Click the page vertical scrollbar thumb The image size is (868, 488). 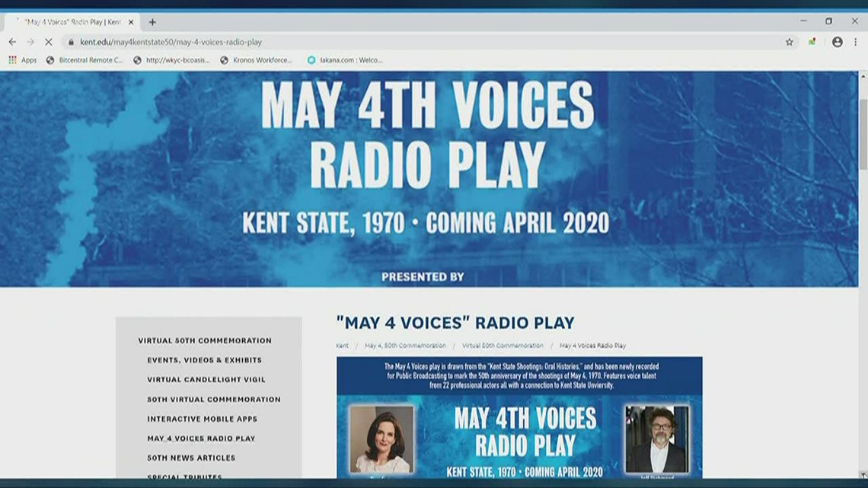863,135
